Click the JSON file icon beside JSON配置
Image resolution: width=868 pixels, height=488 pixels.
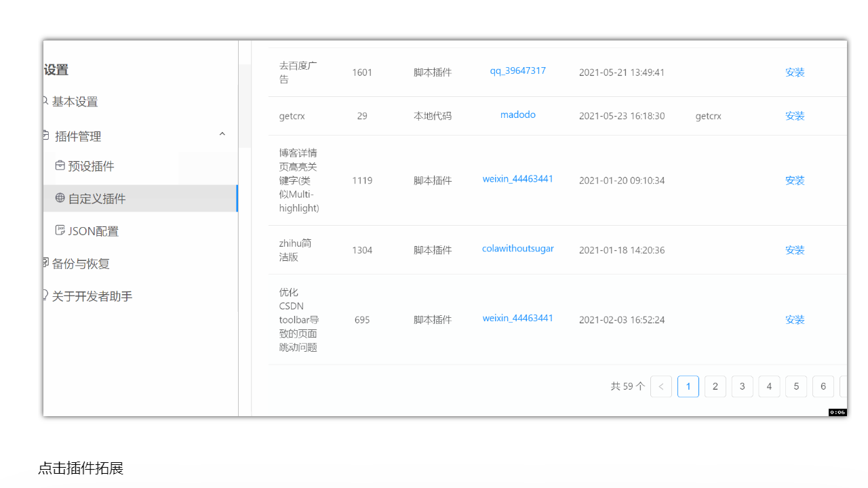pyautogui.click(x=60, y=230)
